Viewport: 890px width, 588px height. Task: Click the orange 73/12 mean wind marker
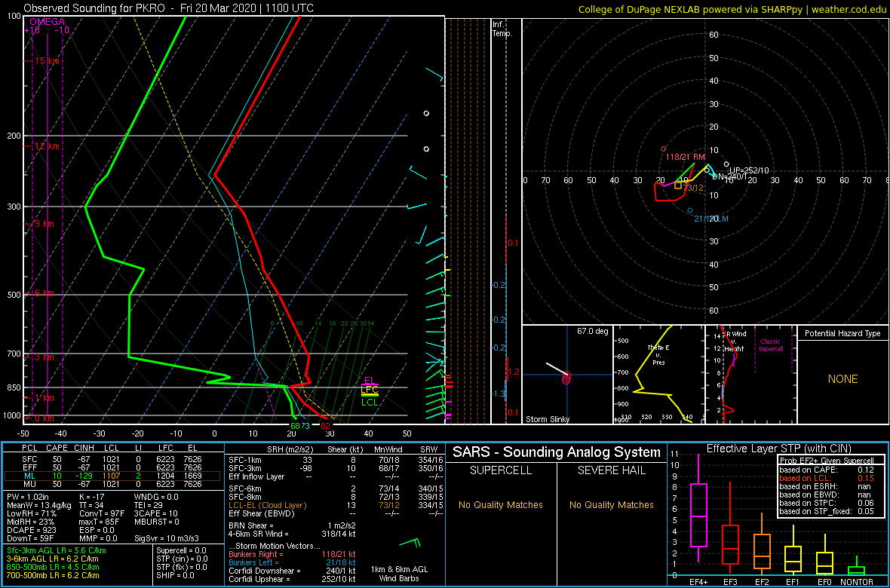pos(678,185)
